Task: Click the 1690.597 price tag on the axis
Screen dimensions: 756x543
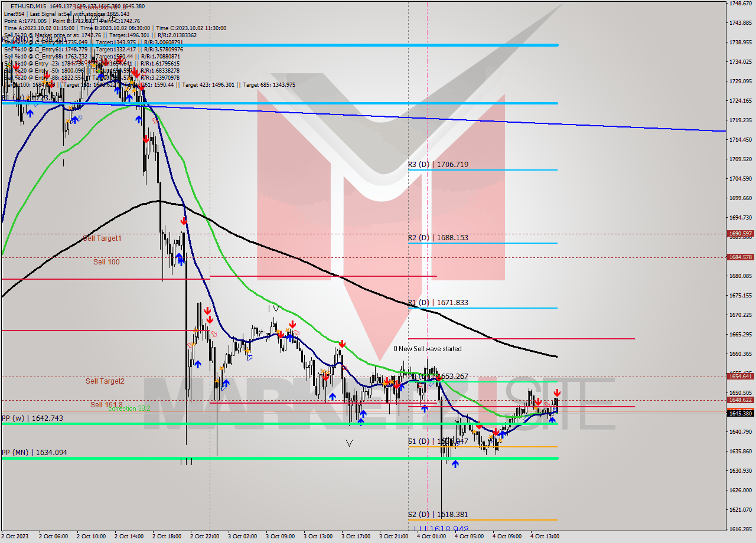Action: click(x=740, y=234)
